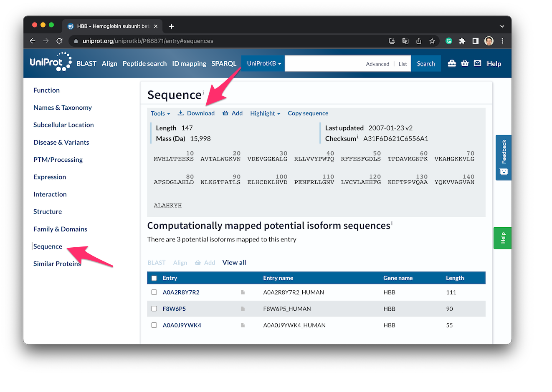The image size is (552, 392).
Task: Expand the UniProtKB database selector
Action: pyautogui.click(x=263, y=63)
